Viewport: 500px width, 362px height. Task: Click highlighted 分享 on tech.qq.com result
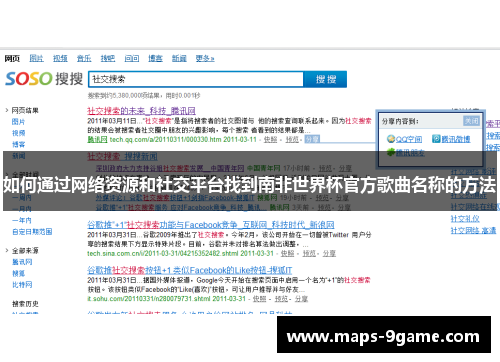point(312,139)
